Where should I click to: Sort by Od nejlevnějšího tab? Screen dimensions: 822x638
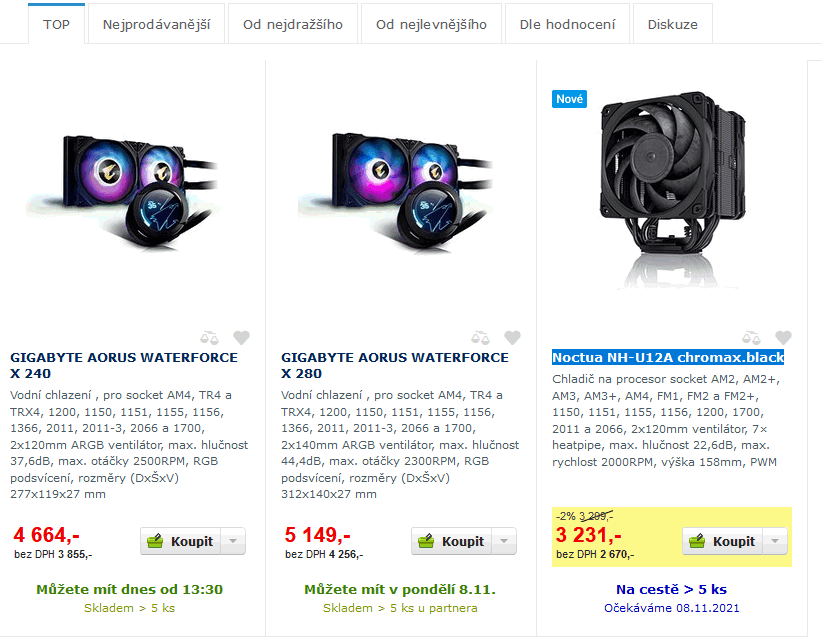click(x=431, y=24)
